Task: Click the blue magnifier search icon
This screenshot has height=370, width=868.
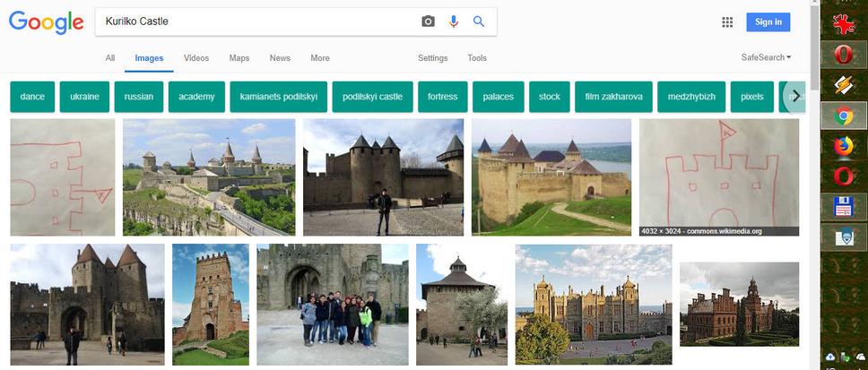Action: tap(479, 22)
